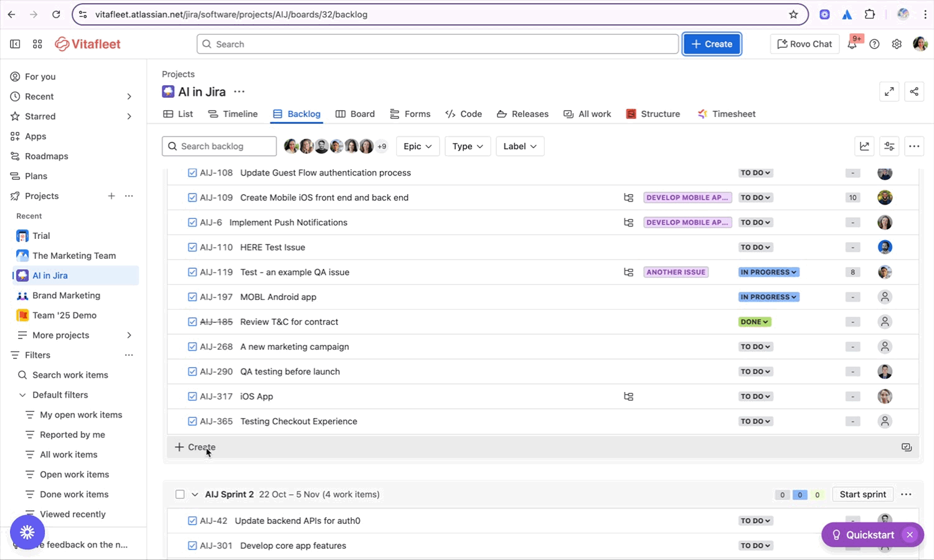The height and width of the screenshot is (560, 934).
Task: Open Jira settings gear icon
Action: (897, 44)
